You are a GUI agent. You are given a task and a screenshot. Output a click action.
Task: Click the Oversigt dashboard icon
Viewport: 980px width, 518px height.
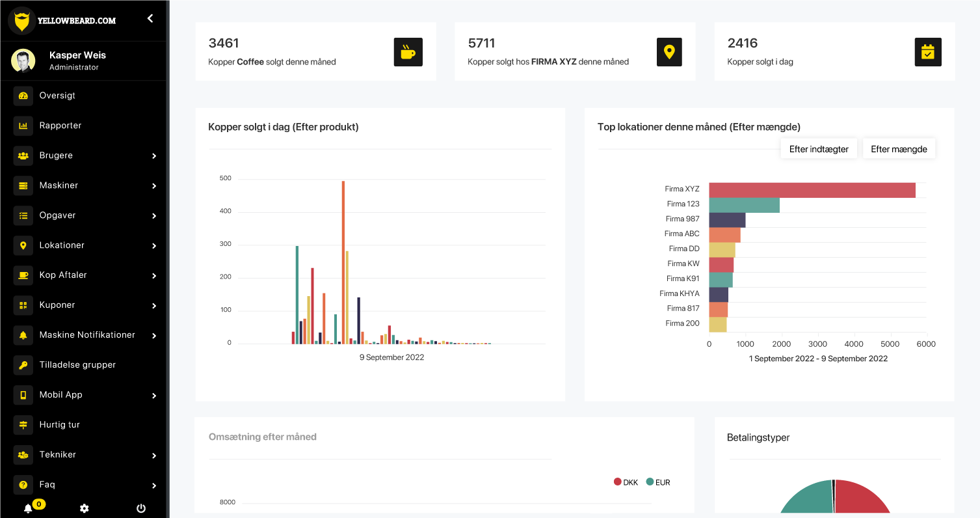(x=23, y=96)
